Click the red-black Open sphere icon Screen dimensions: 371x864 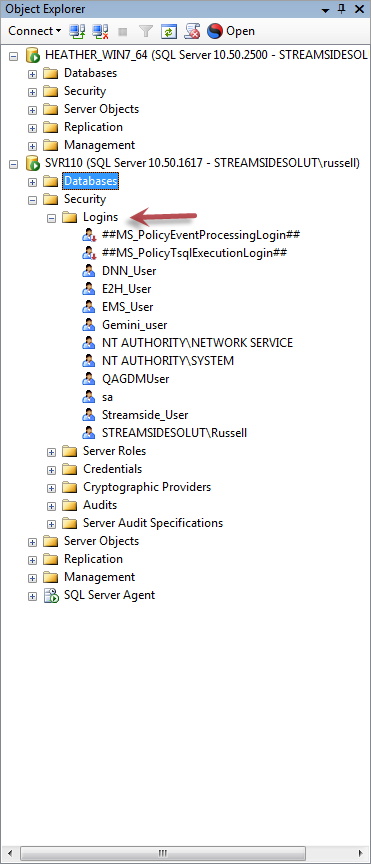(214, 31)
